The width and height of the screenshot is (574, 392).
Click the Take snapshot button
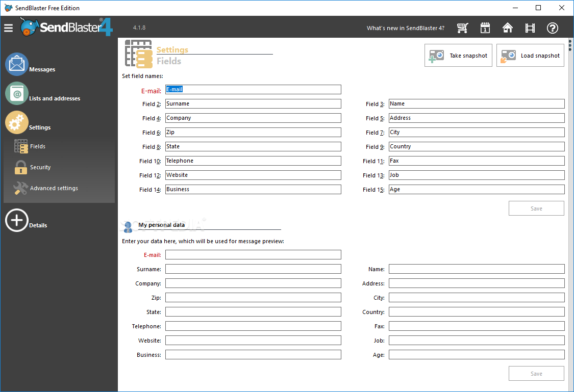point(458,55)
